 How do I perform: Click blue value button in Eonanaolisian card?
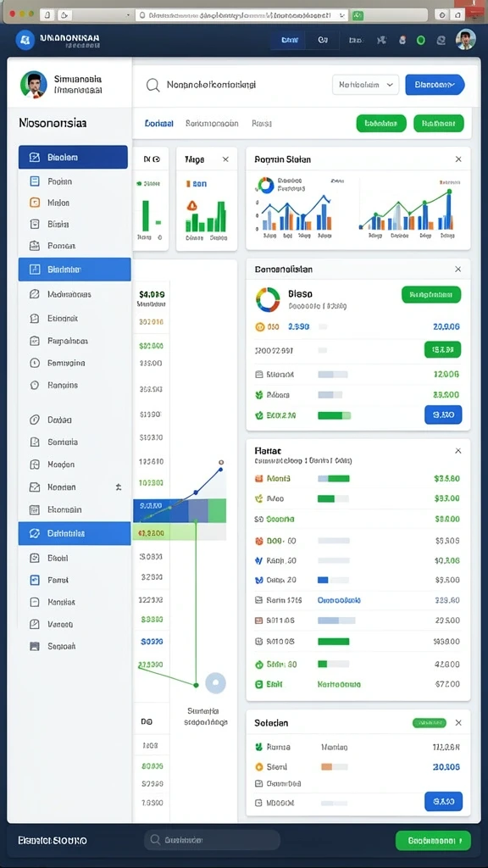pyautogui.click(x=443, y=415)
